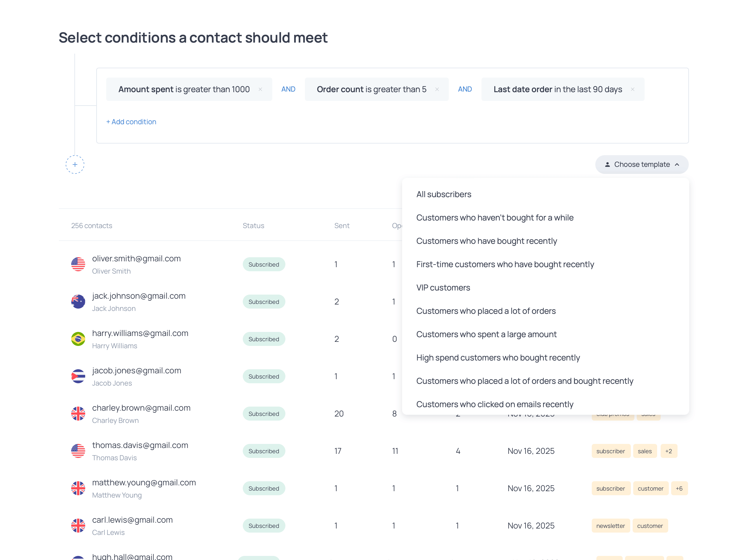This screenshot has height=560, width=747.
Task: Click the Add condition link
Action: coord(131,122)
